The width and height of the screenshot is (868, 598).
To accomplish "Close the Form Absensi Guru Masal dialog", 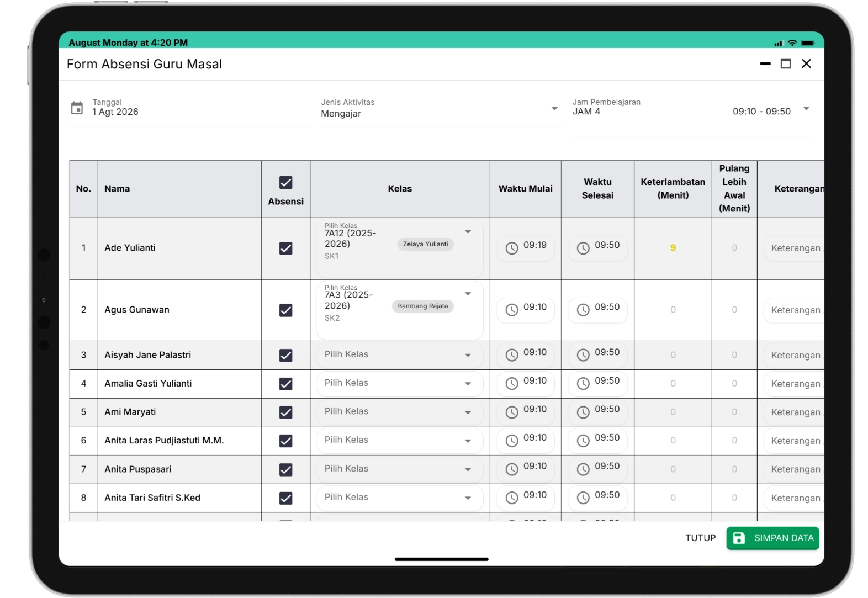I will pyautogui.click(x=806, y=64).
